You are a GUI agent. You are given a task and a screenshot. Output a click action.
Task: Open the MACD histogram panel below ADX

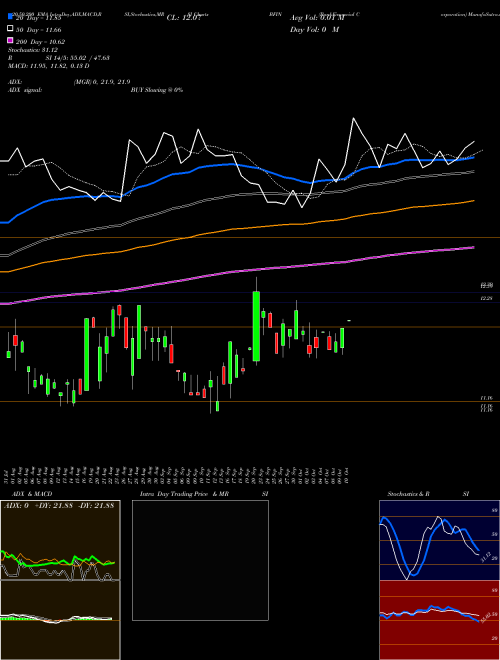[60, 620]
